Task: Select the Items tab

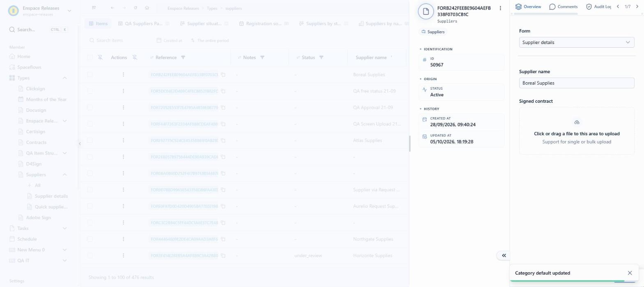Action: coord(98,23)
